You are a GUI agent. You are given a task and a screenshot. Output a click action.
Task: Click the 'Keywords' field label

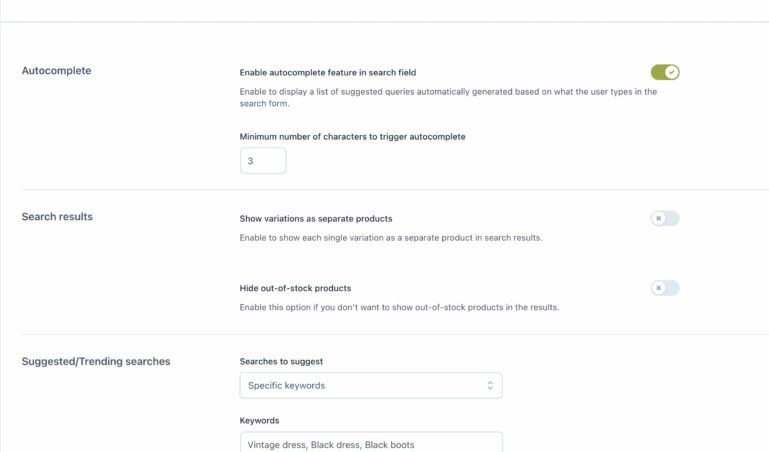(259, 420)
